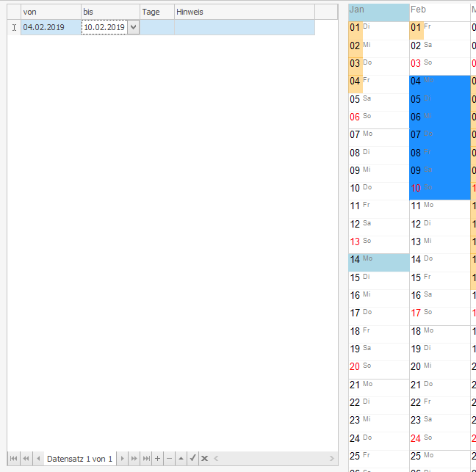Viewport: 476px width, 472px height.
Task: Click the 'Tage' column header
Action: click(156, 12)
